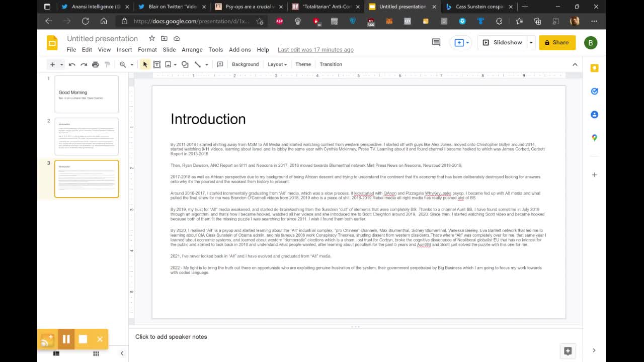Open the new slide layout dropdown arrow
Screen dimensions: 644x362
[61, 64]
